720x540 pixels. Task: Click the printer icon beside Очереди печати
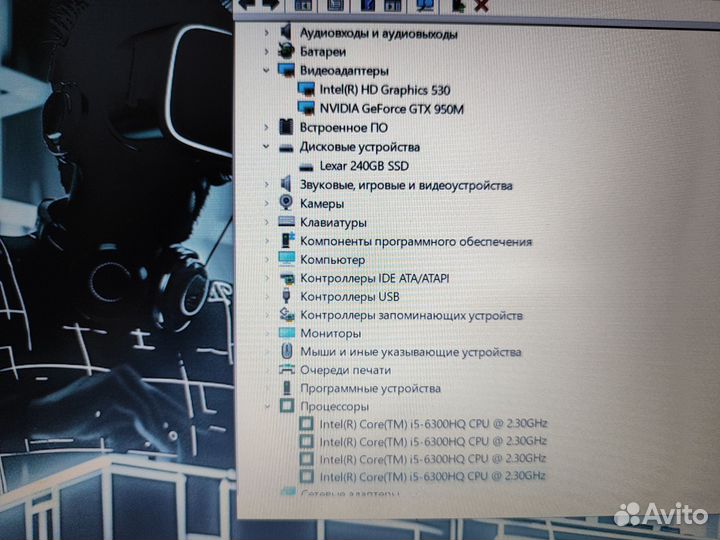pos(287,369)
